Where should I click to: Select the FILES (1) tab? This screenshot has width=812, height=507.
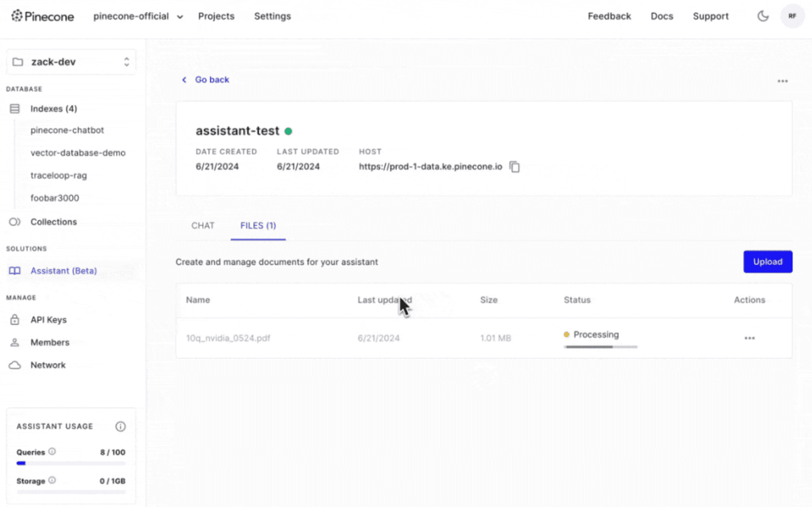click(258, 226)
